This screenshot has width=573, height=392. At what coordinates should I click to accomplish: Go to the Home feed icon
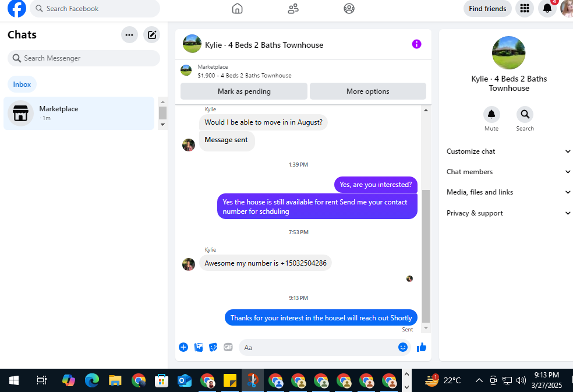(x=237, y=8)
